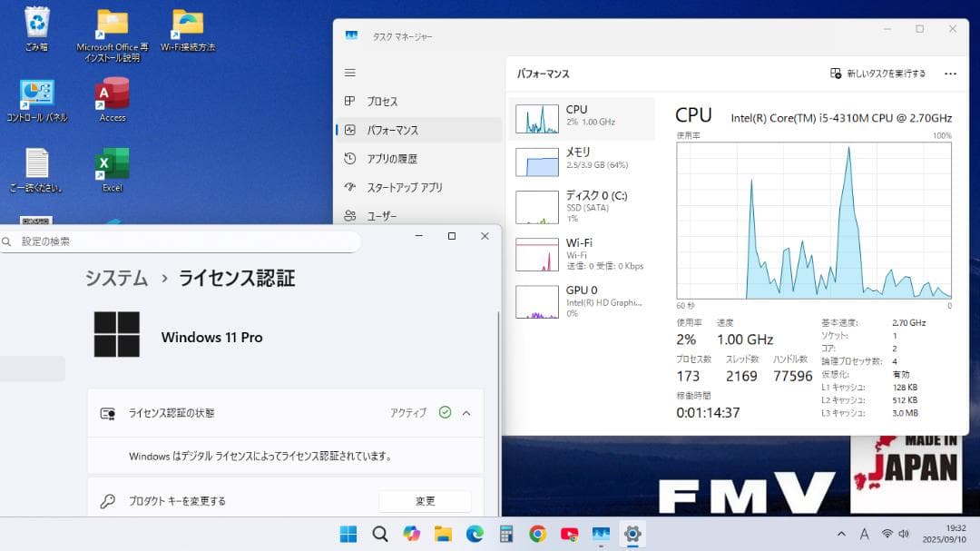Click the 設定の検索 search field
The width and height of the screenshot is (980, 551).
click(x=180, y=241)
